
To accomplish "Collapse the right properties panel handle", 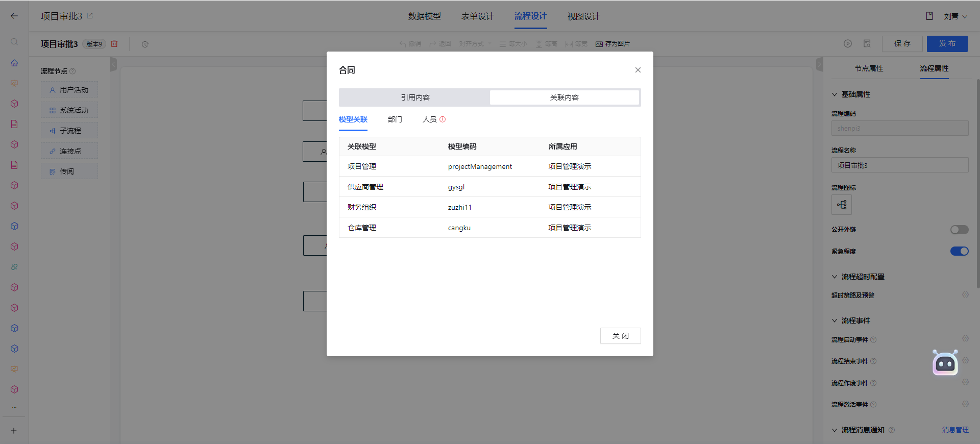I will pos(820,64).
